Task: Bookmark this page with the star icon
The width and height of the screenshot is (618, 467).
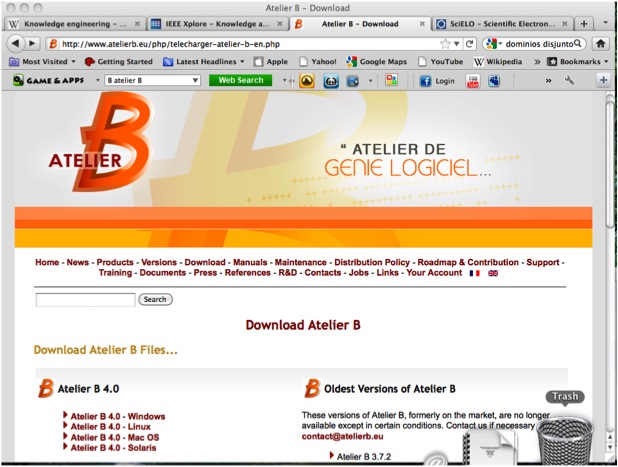Action: click(445, 44)
